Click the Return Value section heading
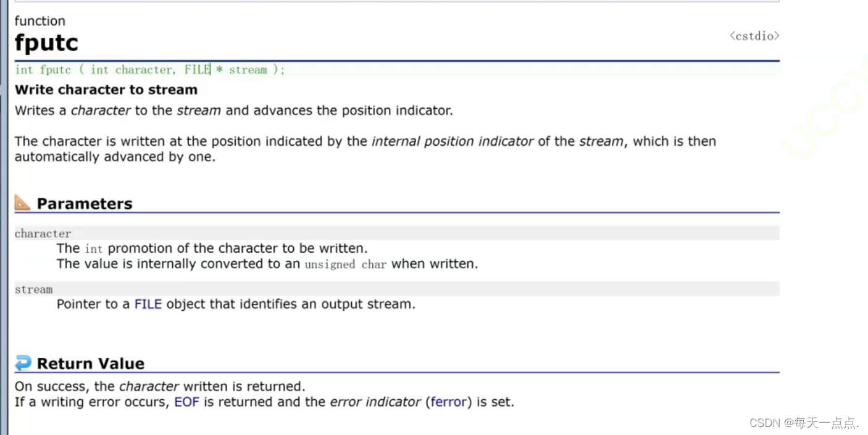868x435 pixels. pos(91,363)
